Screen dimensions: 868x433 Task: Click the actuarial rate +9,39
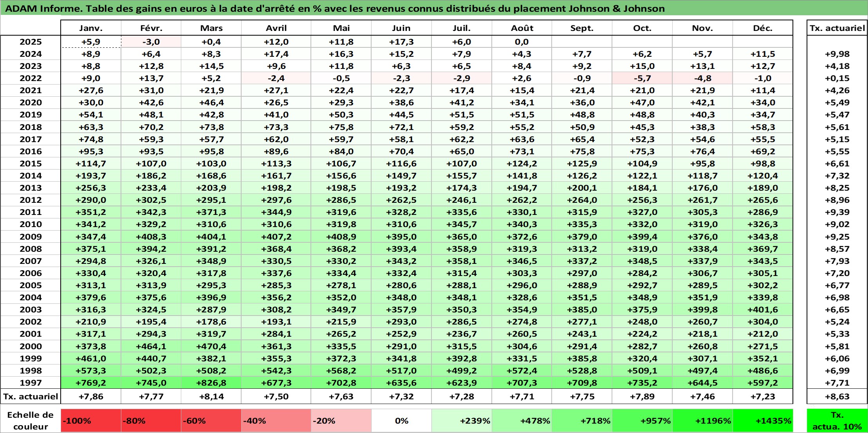tap(837, 212)
